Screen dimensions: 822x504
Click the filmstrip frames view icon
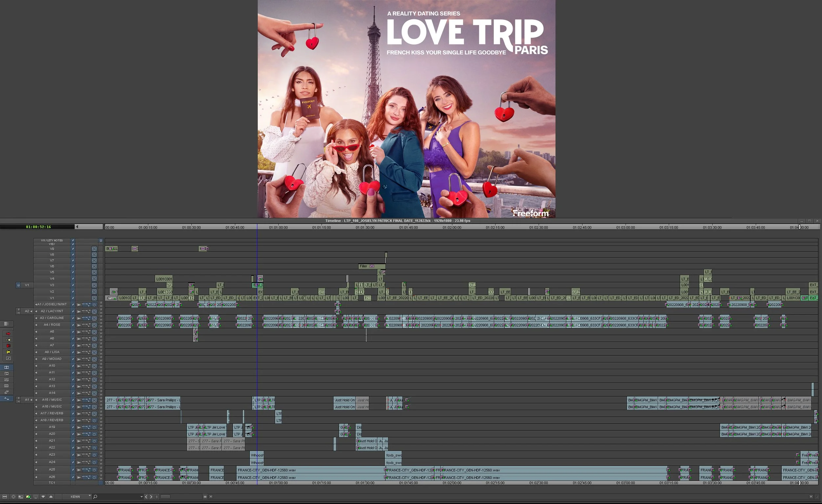click(6, 386)
